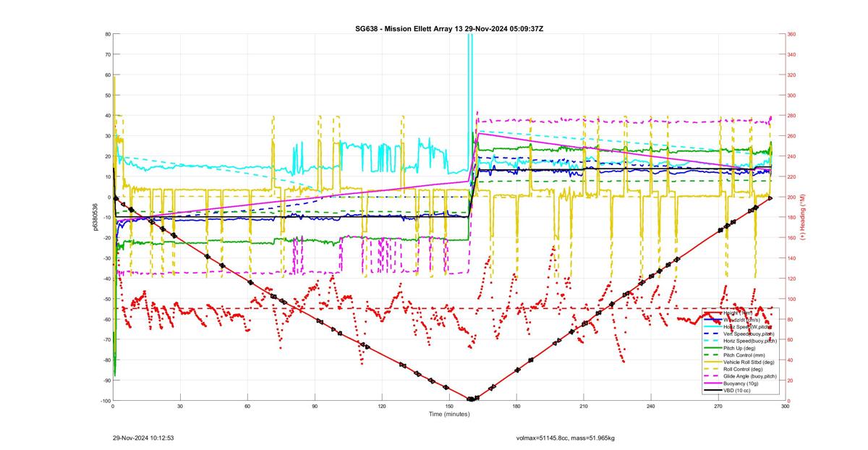Select 'Vehicle Roll Stbd (deg)' legend entry

point(749,362)
